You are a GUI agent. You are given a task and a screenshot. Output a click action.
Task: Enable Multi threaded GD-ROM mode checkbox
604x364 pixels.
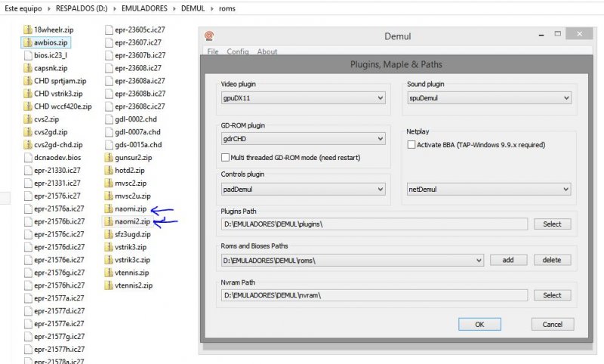[225, 158]
